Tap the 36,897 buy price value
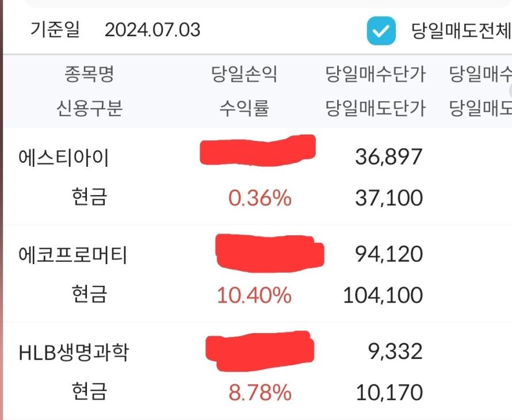 click(x=388, y=156)
